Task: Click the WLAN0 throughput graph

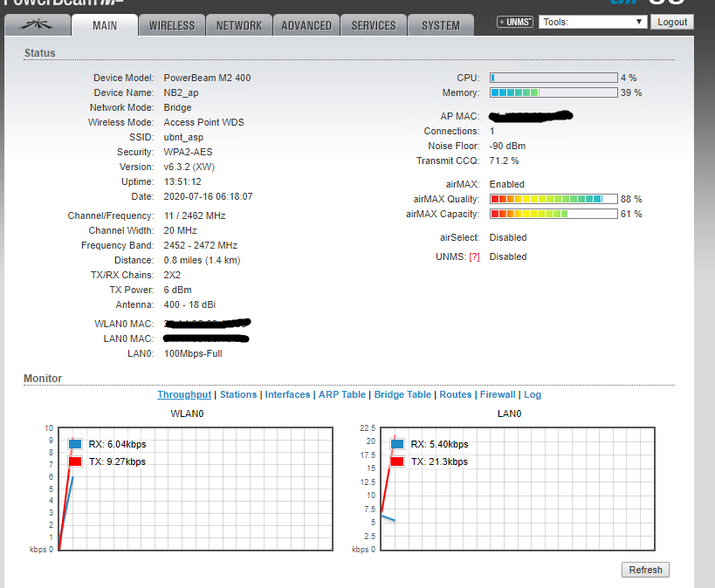Action: (x=196, y=489)
